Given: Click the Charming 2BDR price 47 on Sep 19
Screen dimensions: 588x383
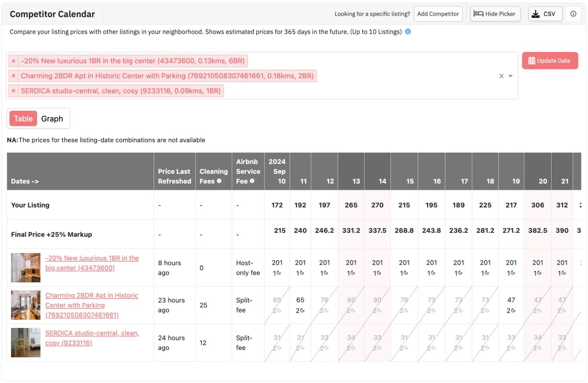Looking at the screenshot, I should 511,300.
